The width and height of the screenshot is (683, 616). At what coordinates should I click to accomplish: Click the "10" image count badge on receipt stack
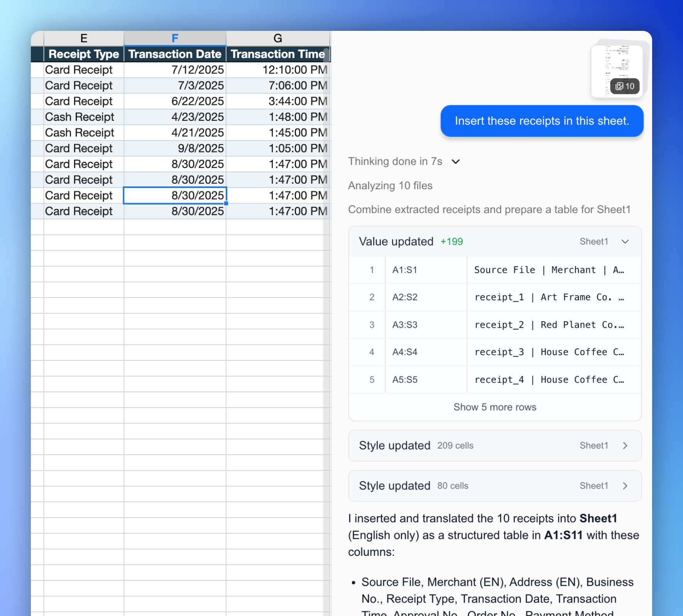point(625,86)
